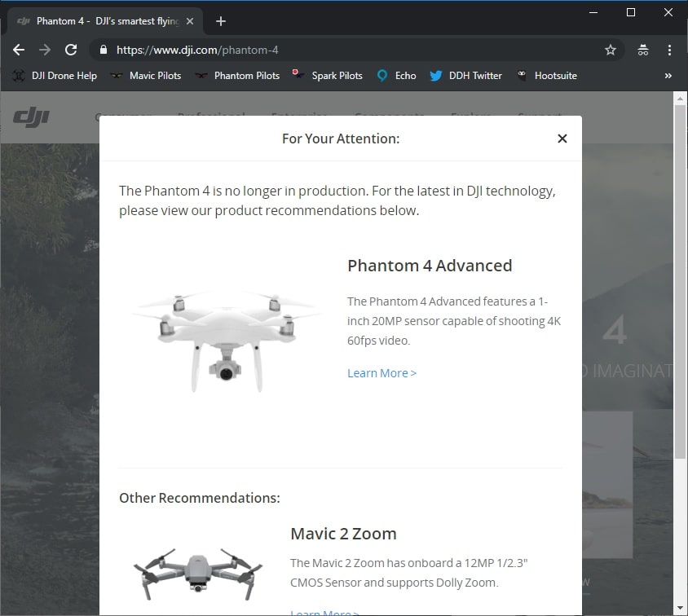The height and width of the screenshot is (616, 688).
Task: Open a new browser tab
Action: click(221, 21)
